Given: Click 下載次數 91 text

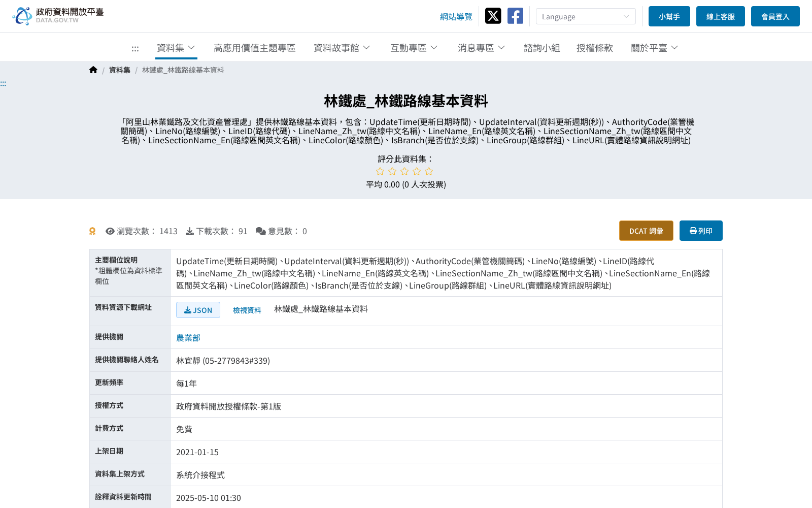Looking at the screenshot, I should [x=222, y=231].
